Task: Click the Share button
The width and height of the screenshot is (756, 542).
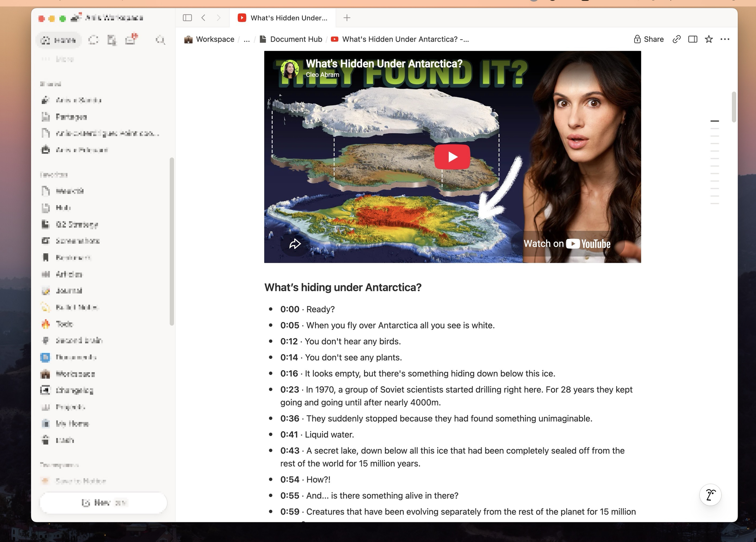Action: tap(649, 39)
